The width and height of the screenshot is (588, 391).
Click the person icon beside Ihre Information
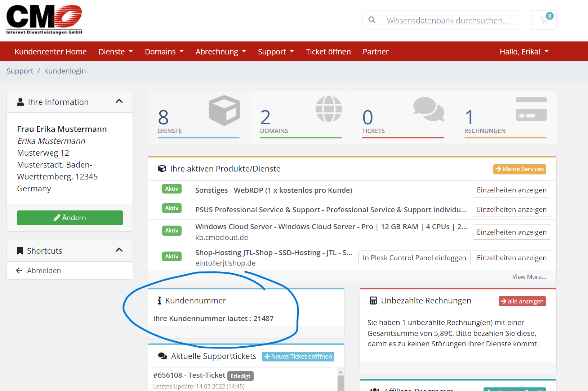click(20, 102)
